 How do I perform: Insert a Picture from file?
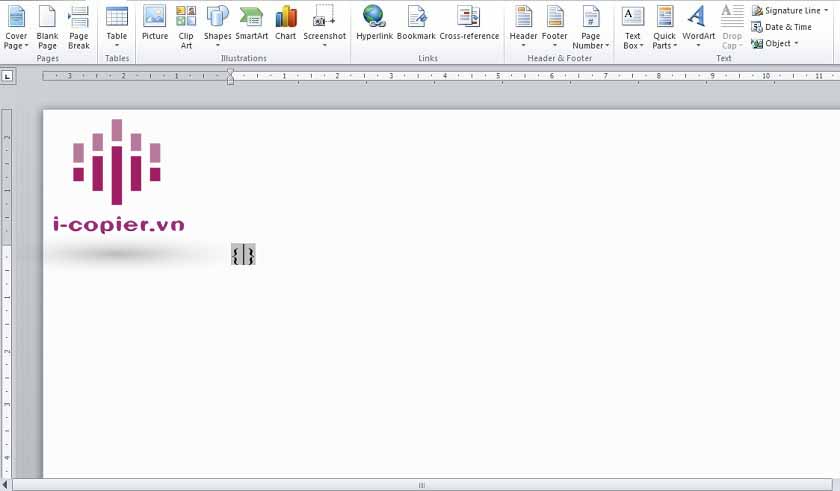155,24
